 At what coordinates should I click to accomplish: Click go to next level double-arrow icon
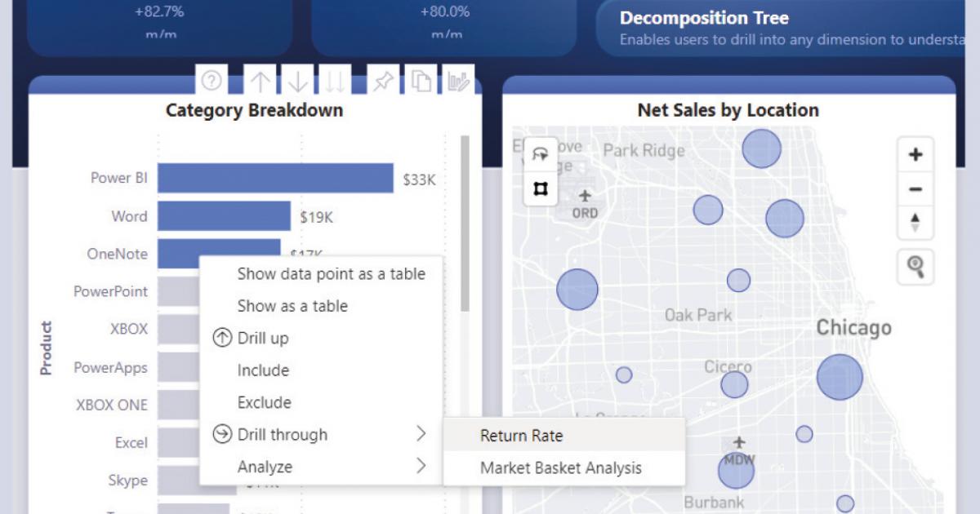(335, 81)
